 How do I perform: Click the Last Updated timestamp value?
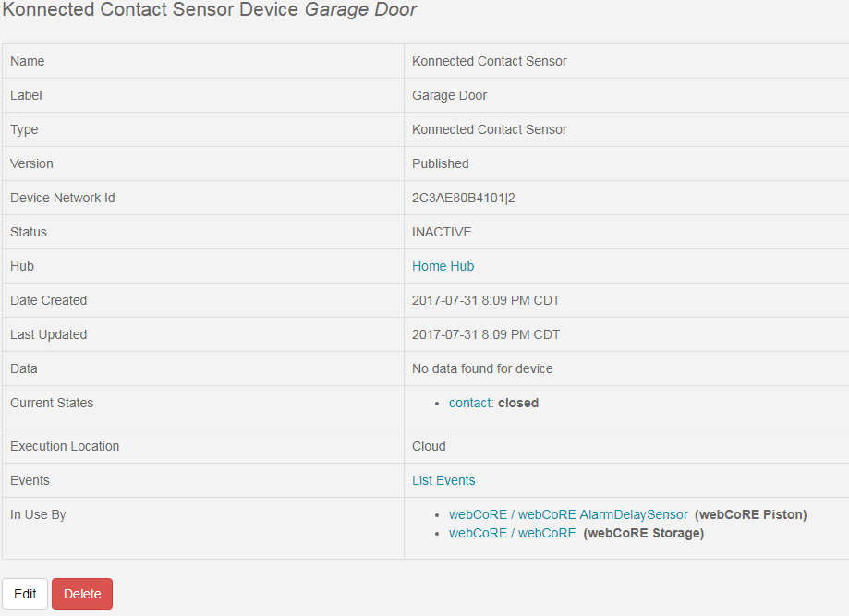[486, 334]
